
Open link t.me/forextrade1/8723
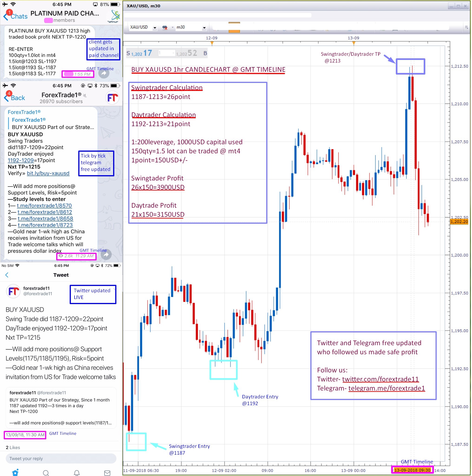45,225
